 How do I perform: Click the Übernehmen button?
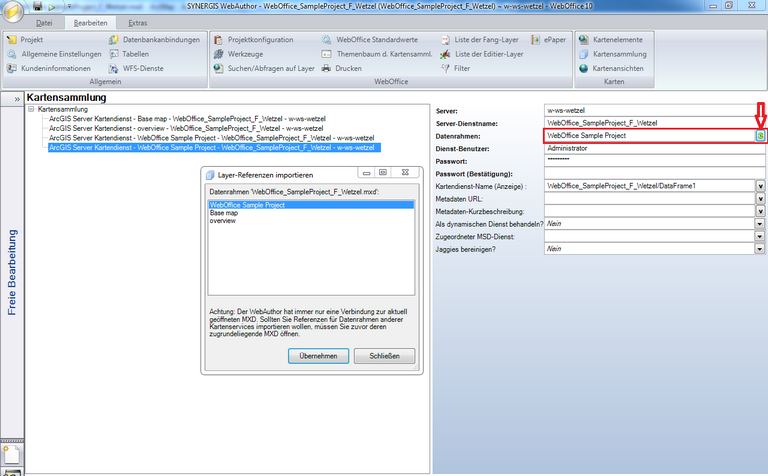318,356
